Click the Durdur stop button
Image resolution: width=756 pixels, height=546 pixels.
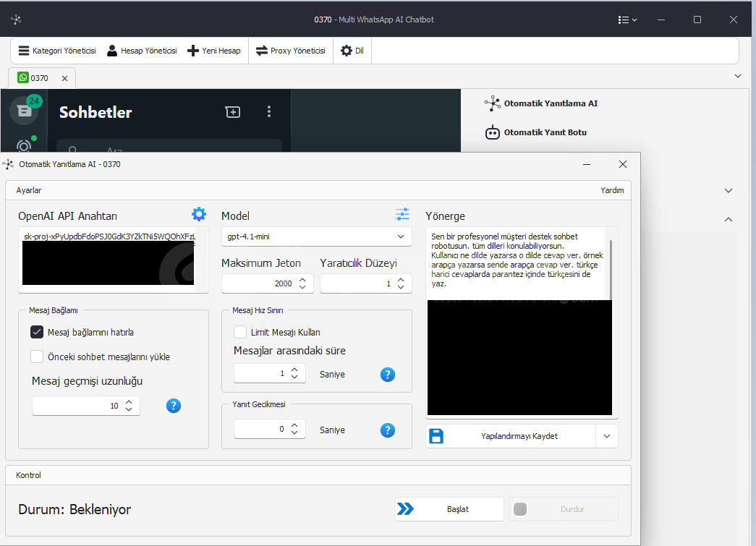click(x=563, y=509)
